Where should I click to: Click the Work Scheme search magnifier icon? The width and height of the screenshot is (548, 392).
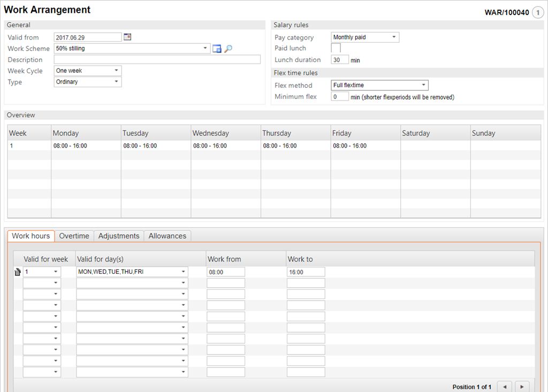229,49
